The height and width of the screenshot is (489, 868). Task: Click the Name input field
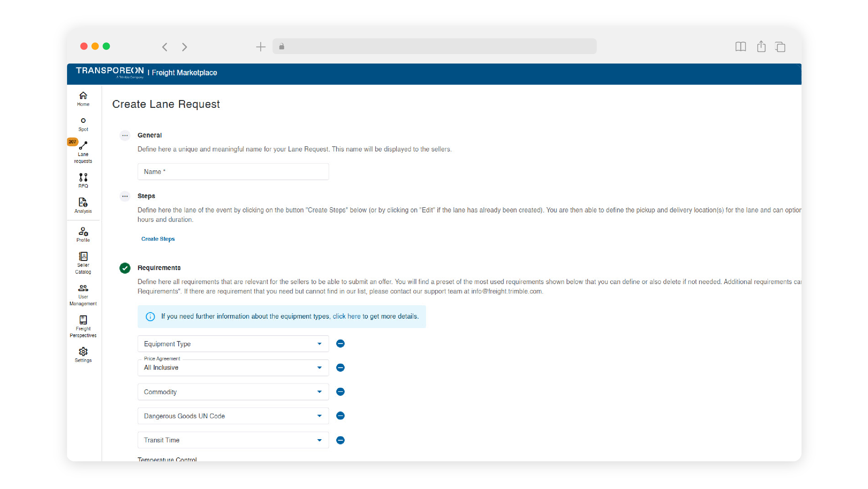coord(233,172)
